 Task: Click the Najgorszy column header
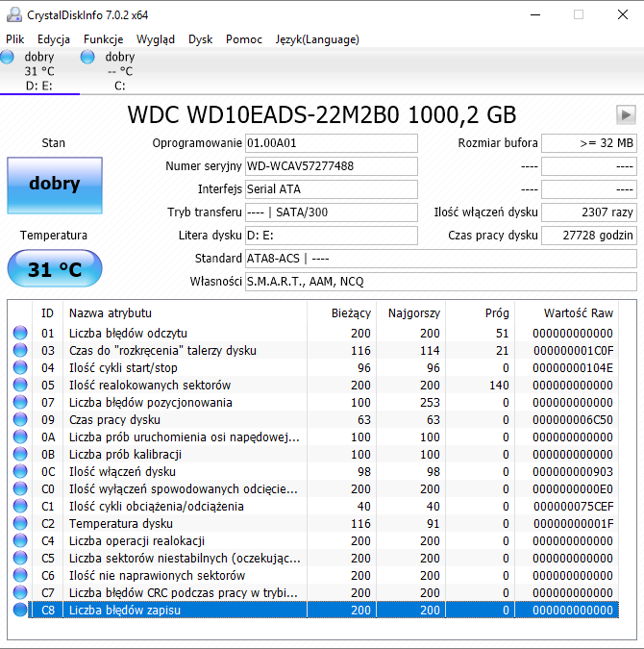click(411, 312)
